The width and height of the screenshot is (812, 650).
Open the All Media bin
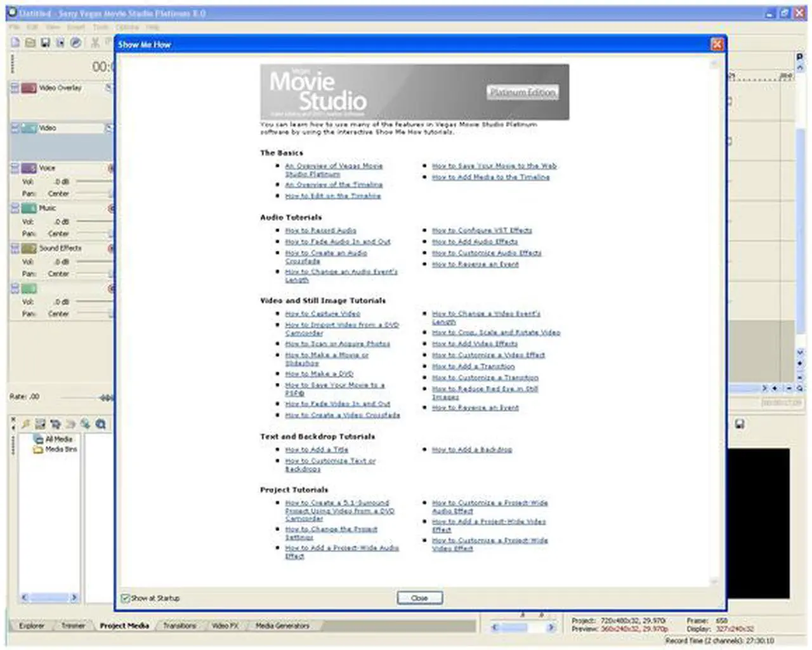coord(53,439)
